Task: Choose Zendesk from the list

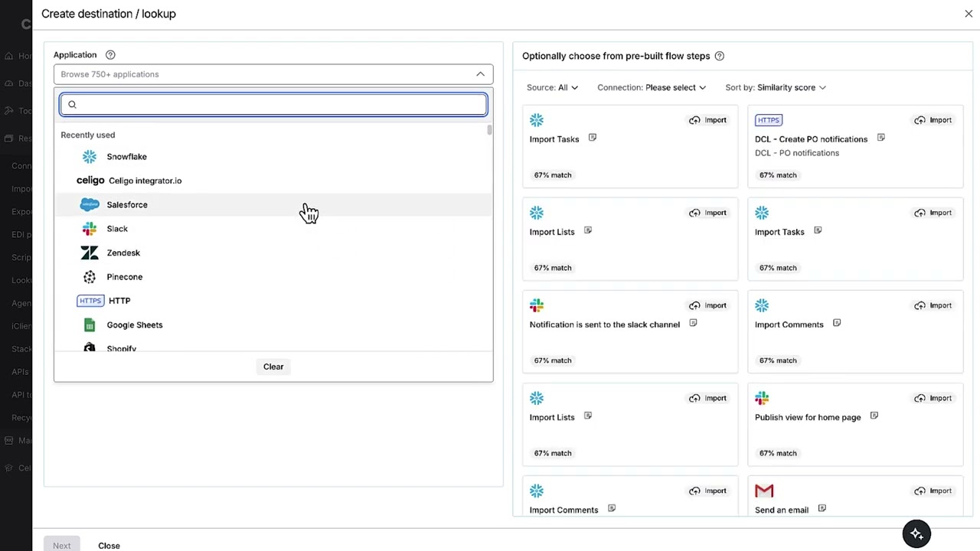Action: pyautogui.click(x=273, y=253)
